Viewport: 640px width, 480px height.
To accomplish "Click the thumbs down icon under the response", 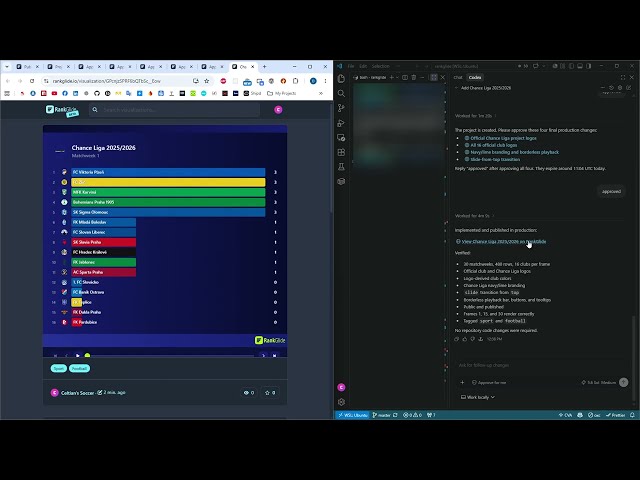I will pyautogui.click(x=473, y=339).
